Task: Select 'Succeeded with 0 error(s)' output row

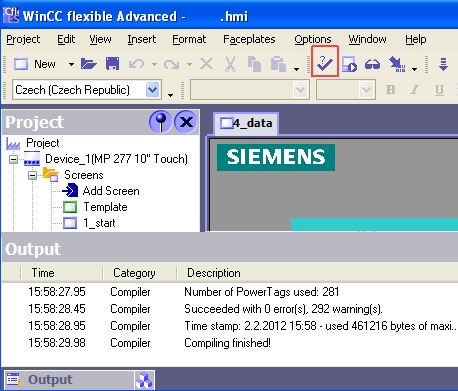Action: (230, 309)
